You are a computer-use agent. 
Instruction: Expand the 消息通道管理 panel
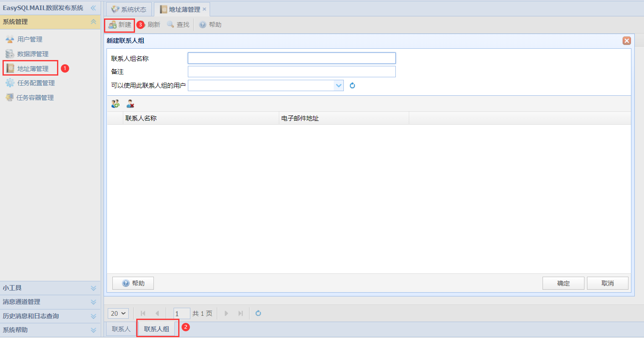point(50,302)
